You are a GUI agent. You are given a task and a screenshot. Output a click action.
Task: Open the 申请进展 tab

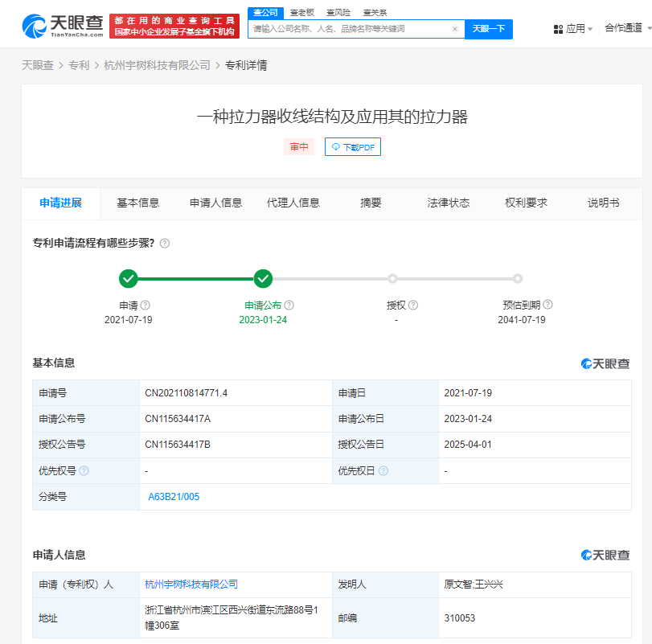(x=61, y=203)
